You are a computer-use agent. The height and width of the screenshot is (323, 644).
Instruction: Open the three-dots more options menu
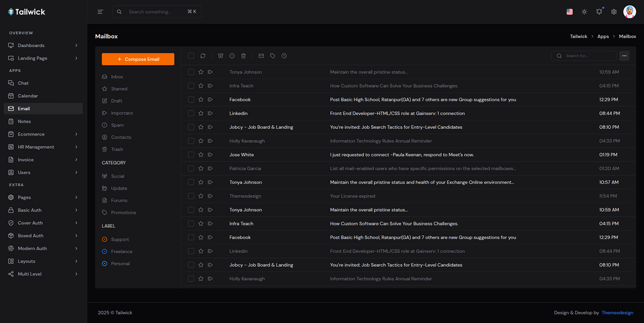click(624, 56)
